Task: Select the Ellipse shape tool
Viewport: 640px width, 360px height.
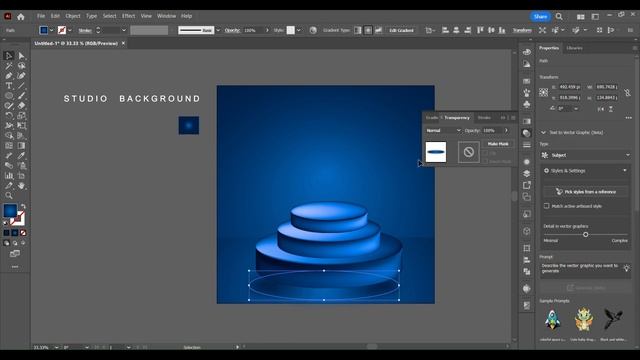Action: click(9, 96)
